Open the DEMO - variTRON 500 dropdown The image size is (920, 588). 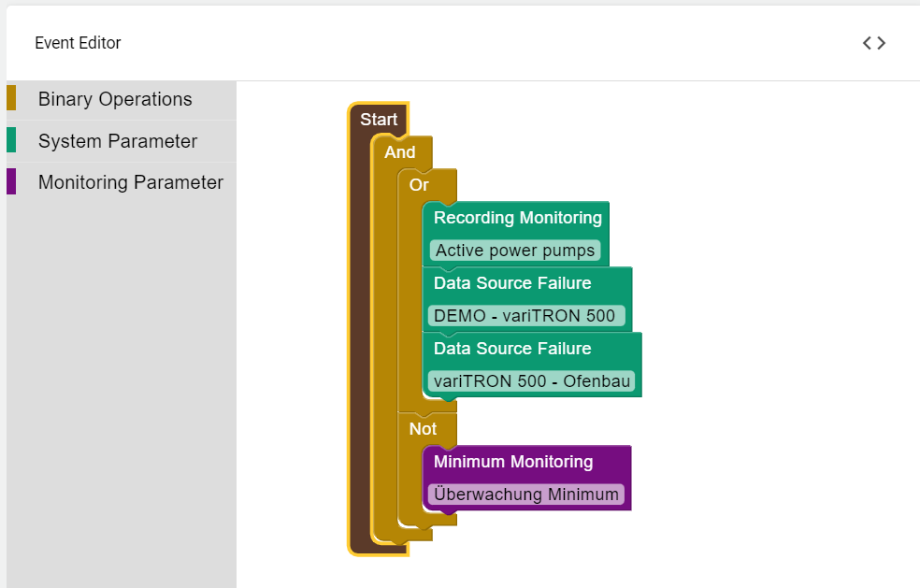pyautogui.click(x=525, y=316)
